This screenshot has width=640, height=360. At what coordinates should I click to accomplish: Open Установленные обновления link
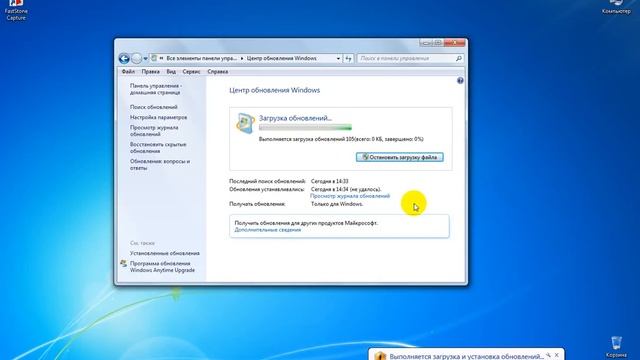click(164, 253)
